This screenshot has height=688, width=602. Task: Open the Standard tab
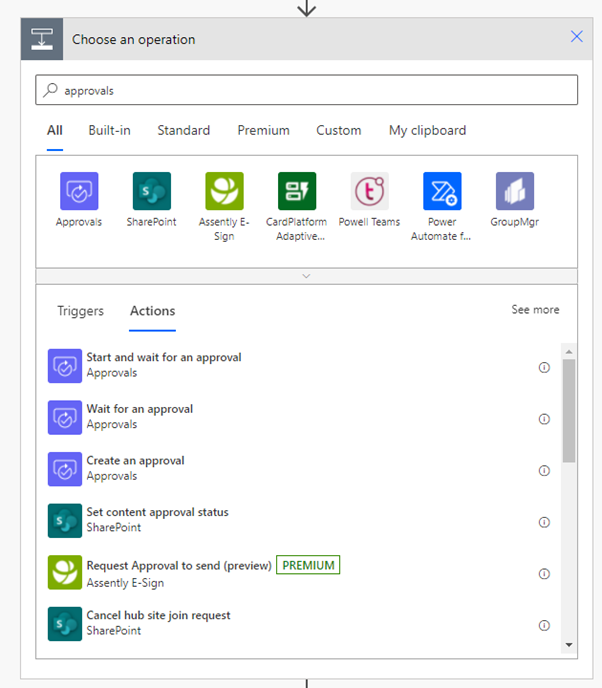[183, 130]
